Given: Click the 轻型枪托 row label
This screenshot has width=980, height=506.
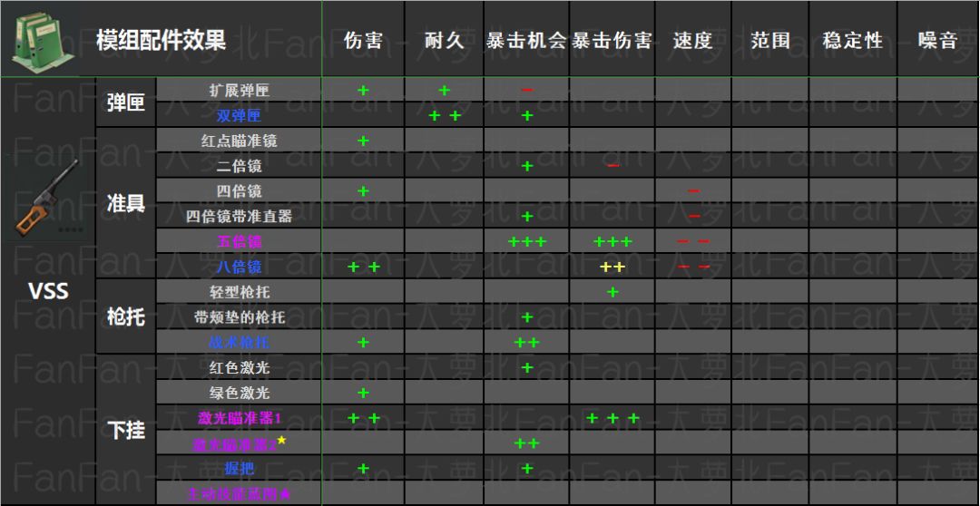Looking at the screenshot, I should pyautogui.click(x=240, y=292).
